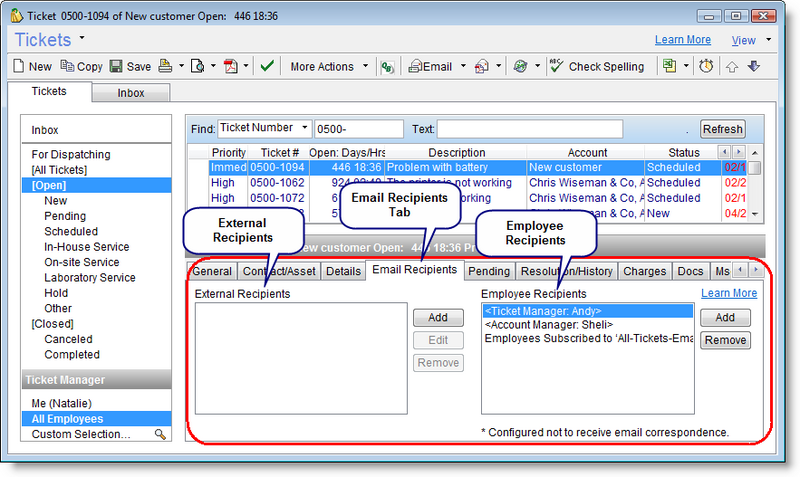This screenshot has height=477, width=800.
Task: Click the Refresh button
Action: click(x=722, y=129)
